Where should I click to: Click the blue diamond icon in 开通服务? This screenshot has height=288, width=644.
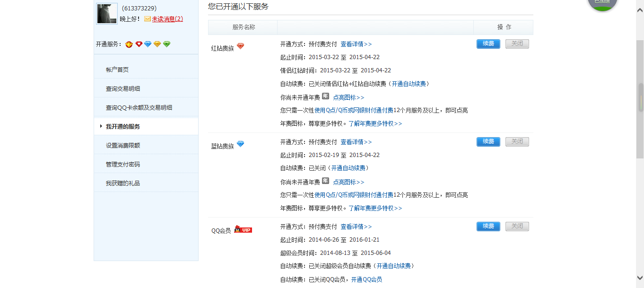tap(148, 44)
